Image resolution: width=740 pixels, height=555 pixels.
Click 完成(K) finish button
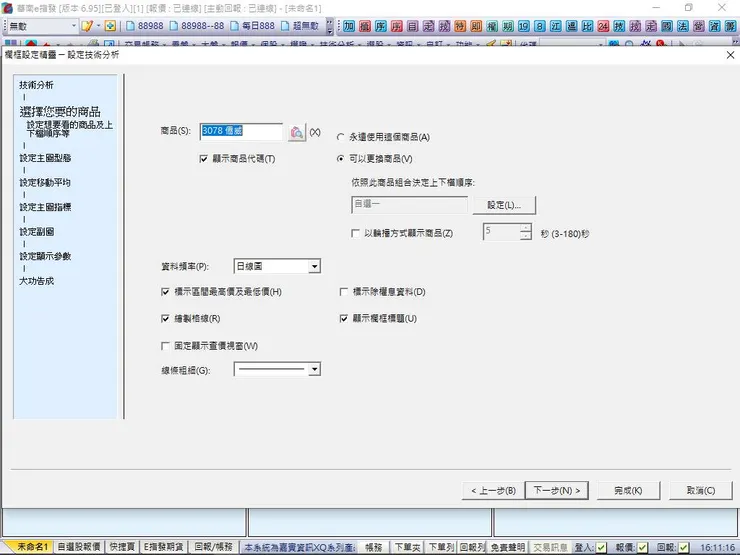pyautogui.click(x=628, y=491)
